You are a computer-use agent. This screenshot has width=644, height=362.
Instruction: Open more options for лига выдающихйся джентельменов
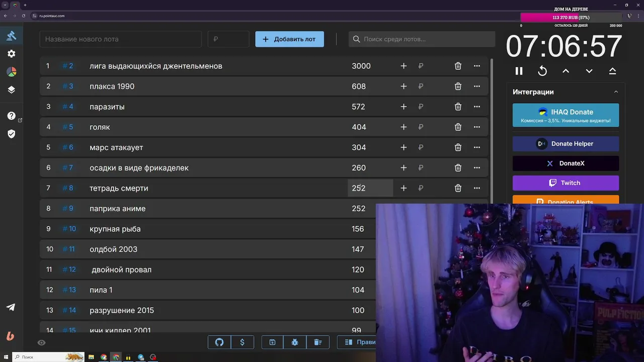click(x=477, y=66)
